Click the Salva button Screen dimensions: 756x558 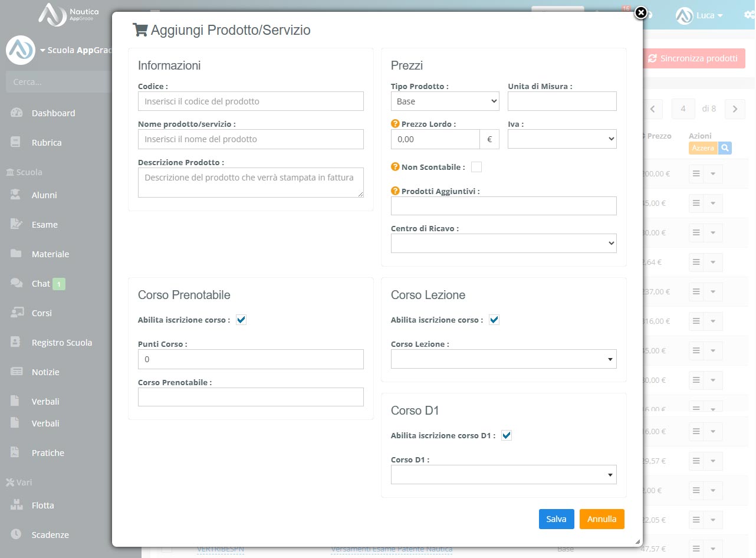click(556, 519)
